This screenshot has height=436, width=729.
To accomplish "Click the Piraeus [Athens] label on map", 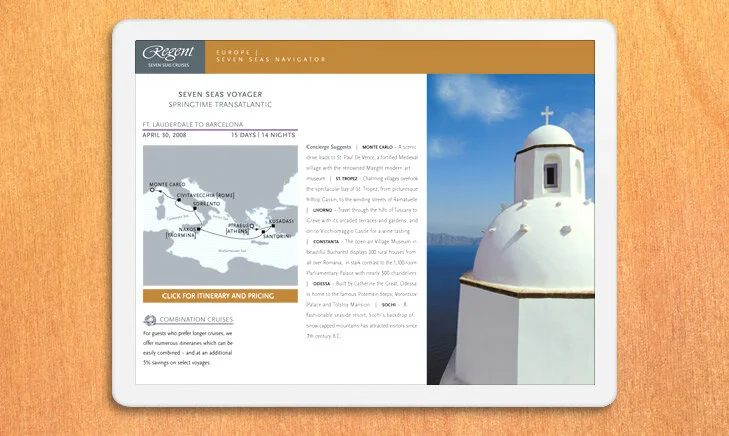I will [239, 228].
